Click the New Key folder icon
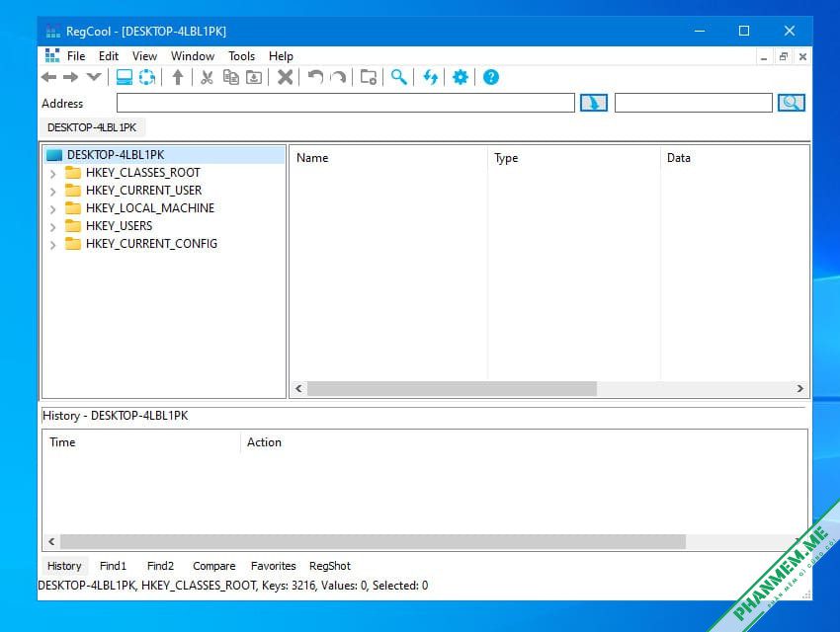Viewport: 840px width, 632px height. pyautogui.click(x=369, y=78)
